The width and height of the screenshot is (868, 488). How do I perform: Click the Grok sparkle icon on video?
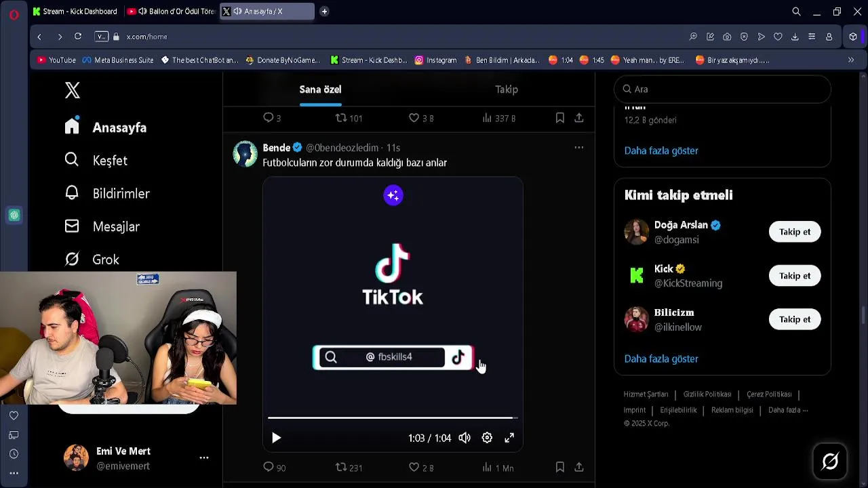[x=393, y=195]
